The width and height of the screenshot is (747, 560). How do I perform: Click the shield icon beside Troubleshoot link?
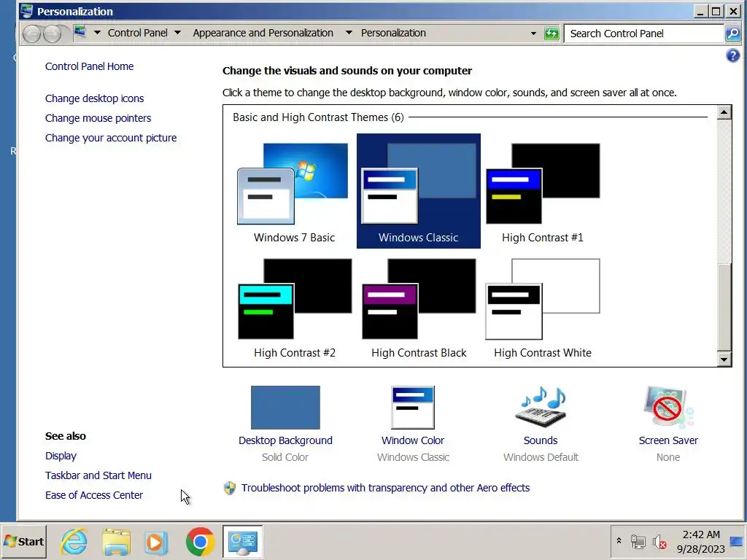point(230,488)
